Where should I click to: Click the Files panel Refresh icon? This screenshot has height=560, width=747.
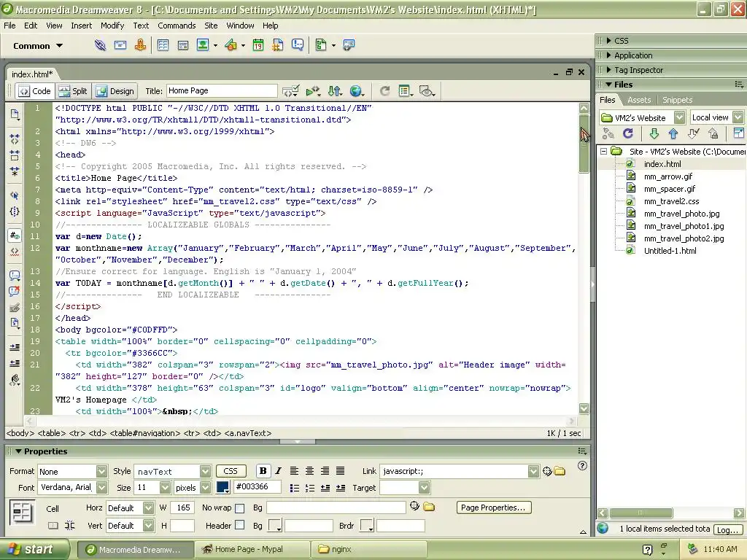[x=628, y=134]
